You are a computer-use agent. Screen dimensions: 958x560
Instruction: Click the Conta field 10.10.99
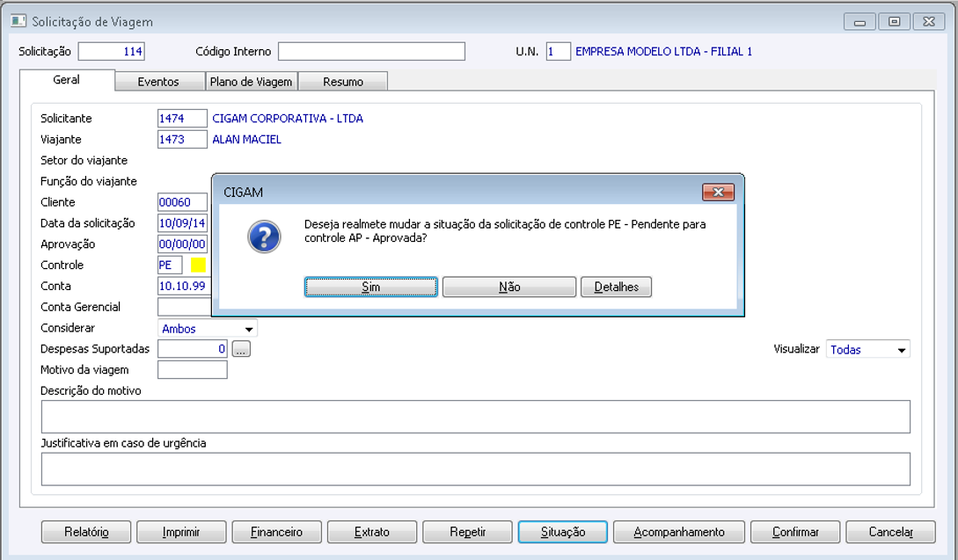[183, 286]
